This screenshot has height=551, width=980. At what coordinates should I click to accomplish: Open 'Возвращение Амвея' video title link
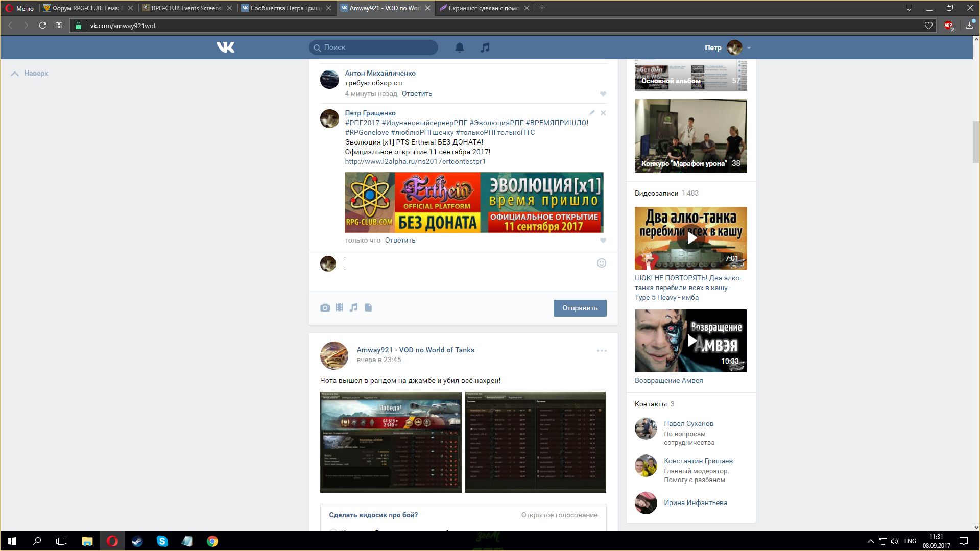click(x=668, y=381)
